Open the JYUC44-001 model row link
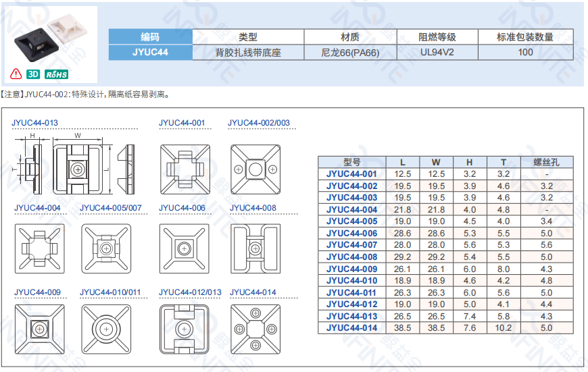The image size is (588, 372). pyautogui.click(x=351, y=174)
